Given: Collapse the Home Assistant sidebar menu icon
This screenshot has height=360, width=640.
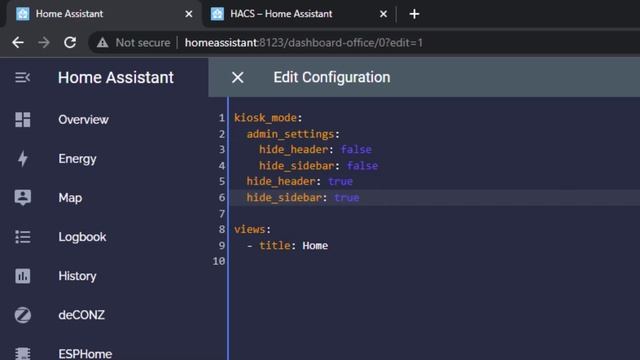Looking at the screenshot, I should click(22, 77).
